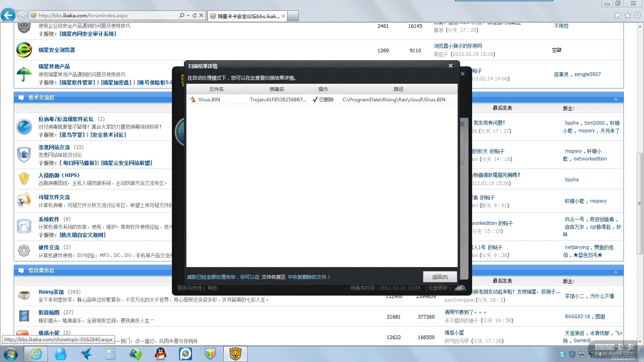
Task: Open the calculator from the taskbar
Action: [110, 354]
